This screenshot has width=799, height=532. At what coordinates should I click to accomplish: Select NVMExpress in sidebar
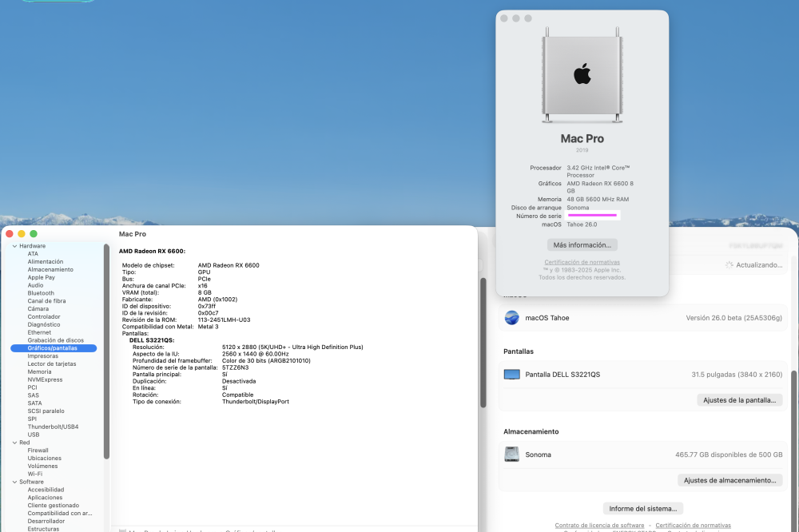46,379
